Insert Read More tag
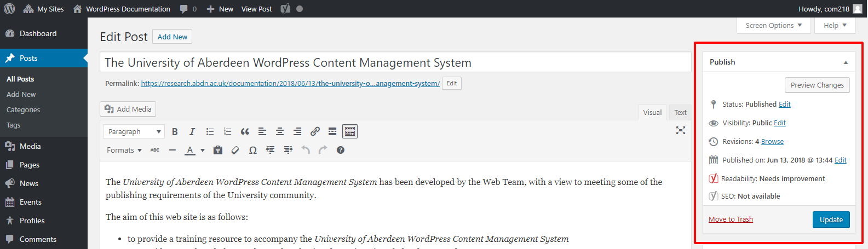 point(332,131)
